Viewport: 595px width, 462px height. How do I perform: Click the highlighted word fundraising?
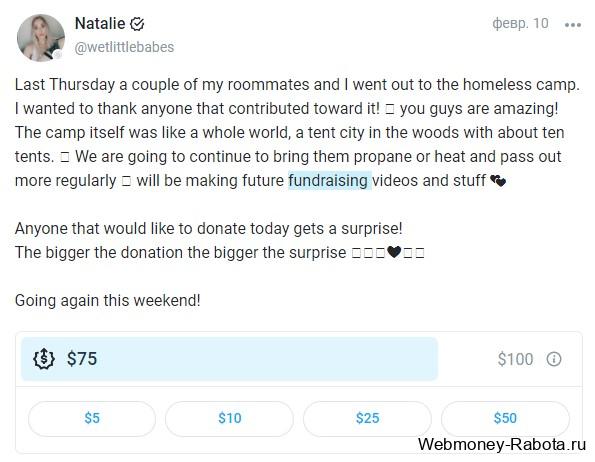coord(328,181)
